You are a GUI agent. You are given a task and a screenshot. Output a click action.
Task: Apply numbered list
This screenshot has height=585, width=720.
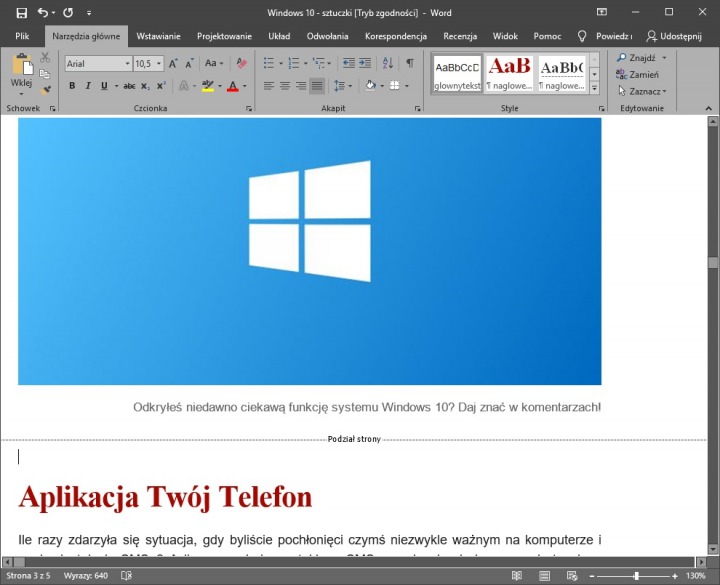click(x=293, y=63)
